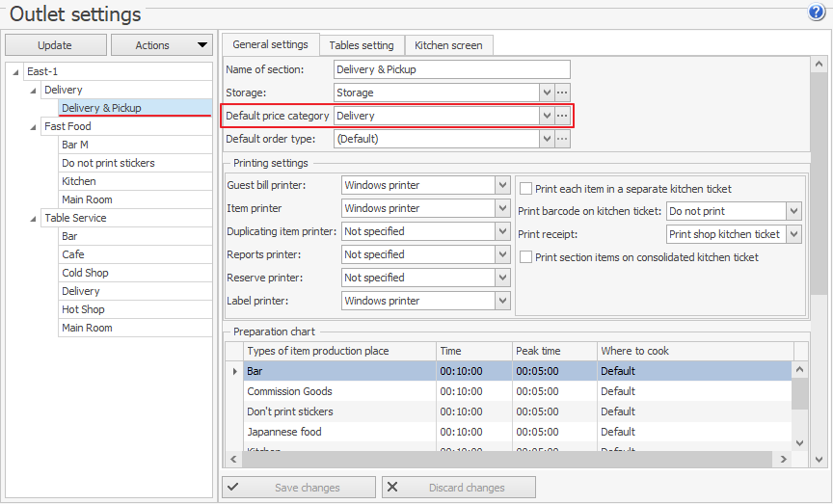The height and width of the screenshot is (504, 833).
Task: Switch to the Tables setting tab
Action: point(362,45)
